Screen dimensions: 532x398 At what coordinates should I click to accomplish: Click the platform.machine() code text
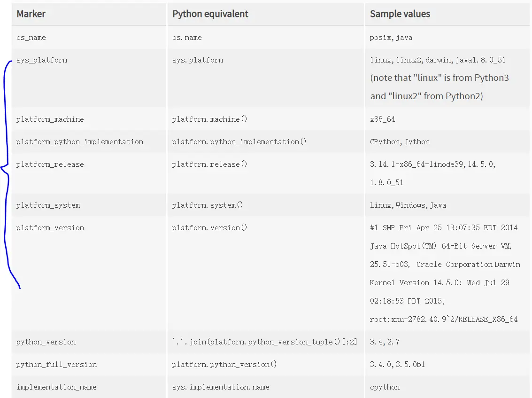[x=209, y=119]
